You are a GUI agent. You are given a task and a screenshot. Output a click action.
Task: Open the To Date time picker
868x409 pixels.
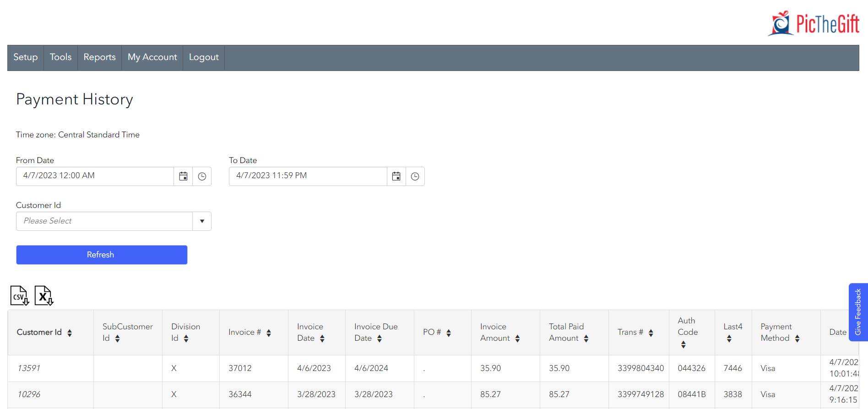tap(415, 176)
